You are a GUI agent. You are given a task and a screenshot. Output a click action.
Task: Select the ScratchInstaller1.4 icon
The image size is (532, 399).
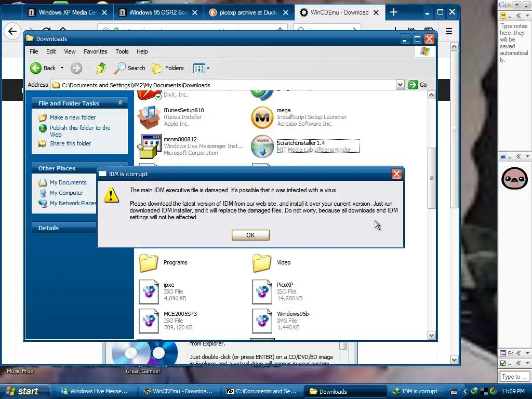tap(262, 146)
